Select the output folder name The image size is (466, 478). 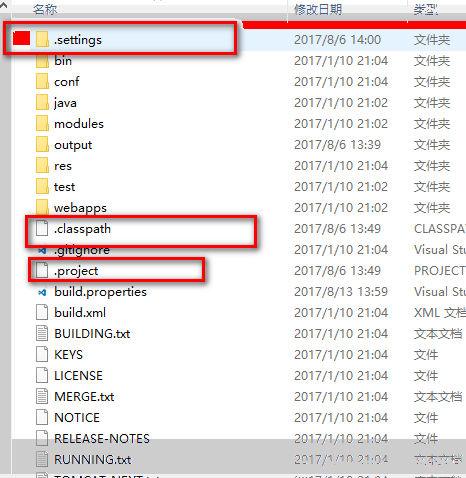73,145
